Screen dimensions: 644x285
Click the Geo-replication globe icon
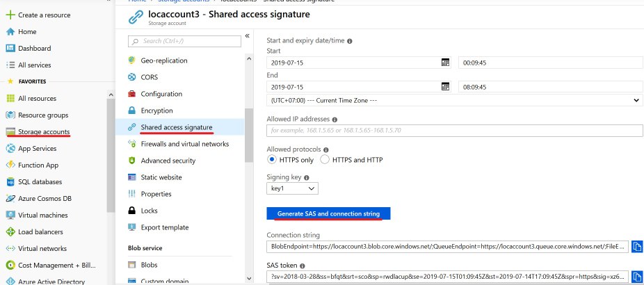tap(131, 60)
